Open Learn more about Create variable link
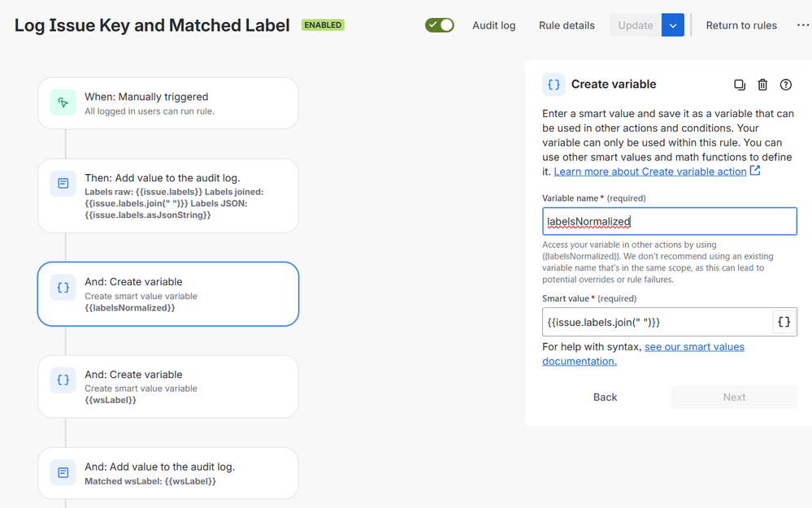The width and height of the screenshot is (812, 508). pos(650,172)
